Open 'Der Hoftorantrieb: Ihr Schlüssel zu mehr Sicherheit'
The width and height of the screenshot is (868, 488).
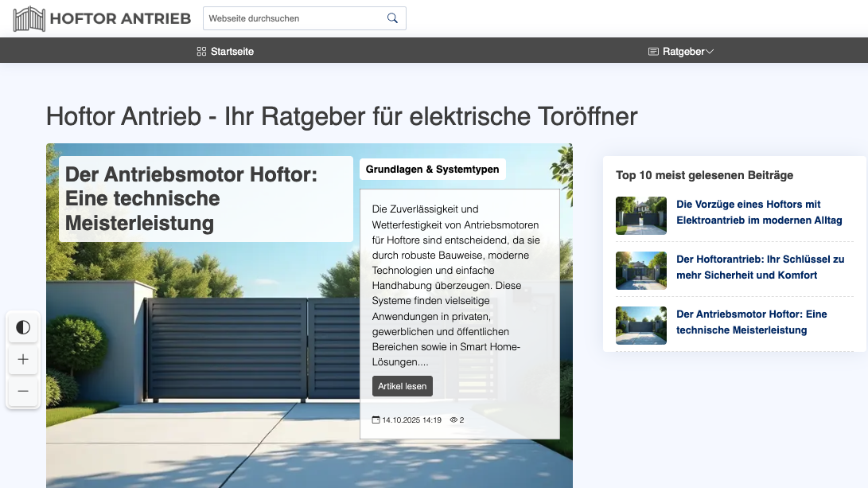(760, 267)
